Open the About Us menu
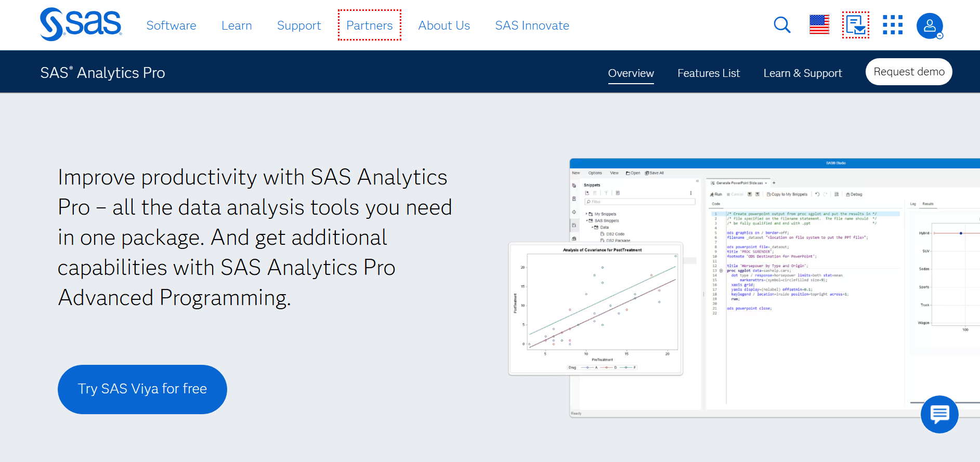Viewport: 980px width, 462px height. point(444,25)
